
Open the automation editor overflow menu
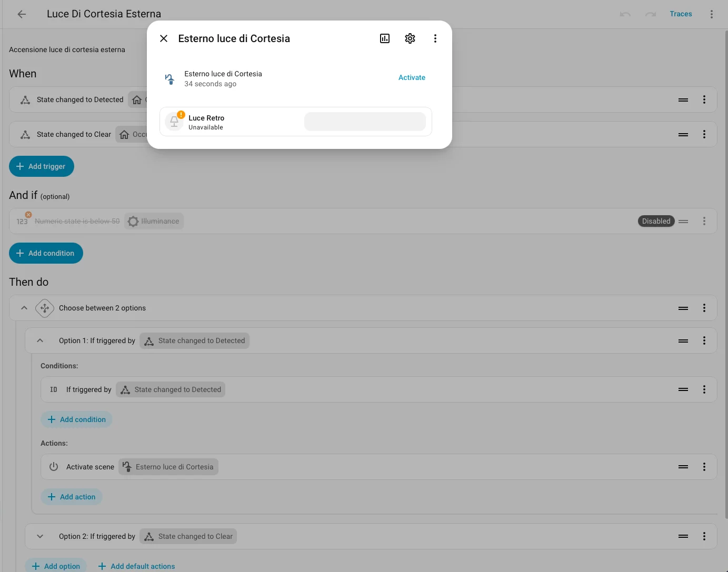pos(712,14)
